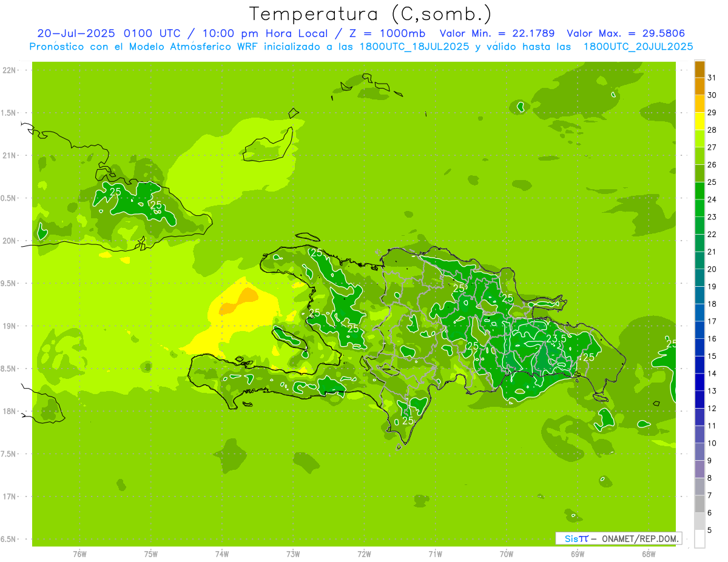
Task: Click legend value "22"
Action: [712, 235]
